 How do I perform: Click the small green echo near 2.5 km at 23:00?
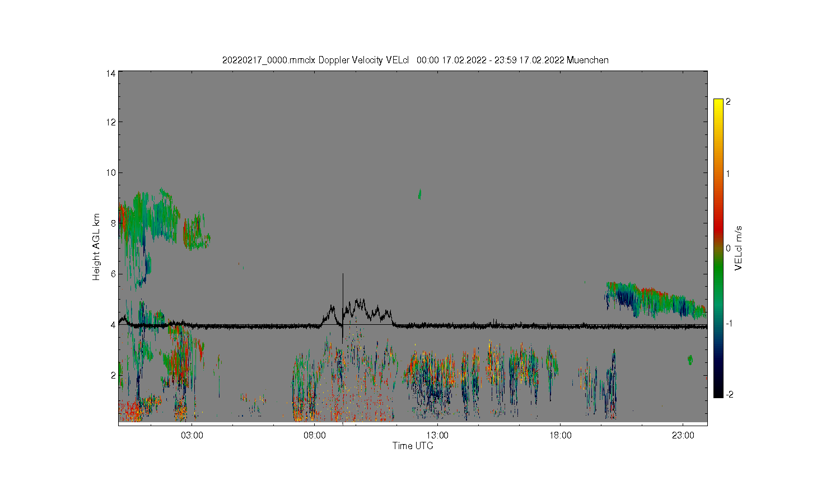690,360
